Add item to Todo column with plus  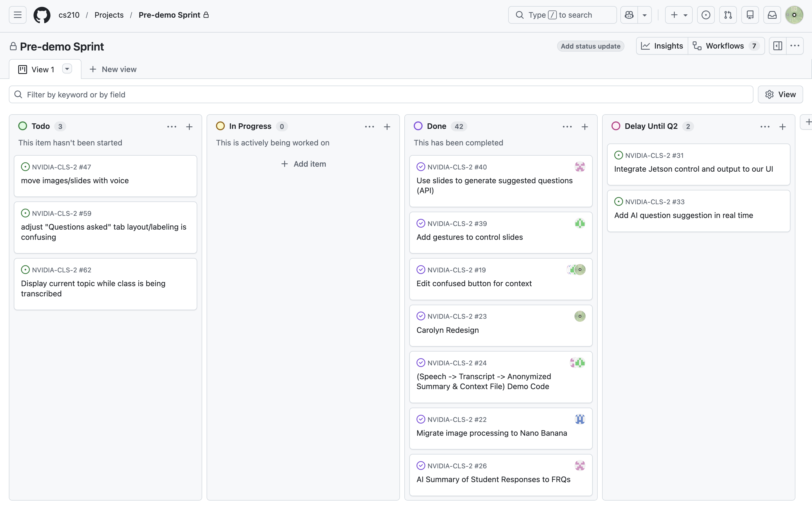tap(189, 127)
